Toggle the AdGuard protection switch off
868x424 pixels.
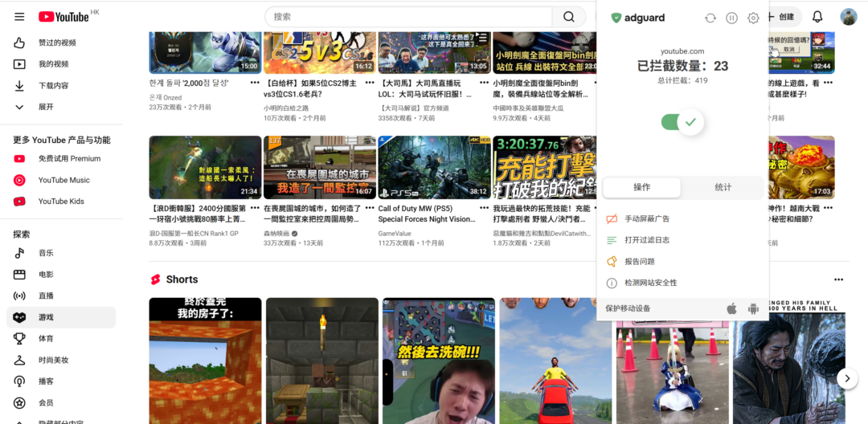point(682,122)
